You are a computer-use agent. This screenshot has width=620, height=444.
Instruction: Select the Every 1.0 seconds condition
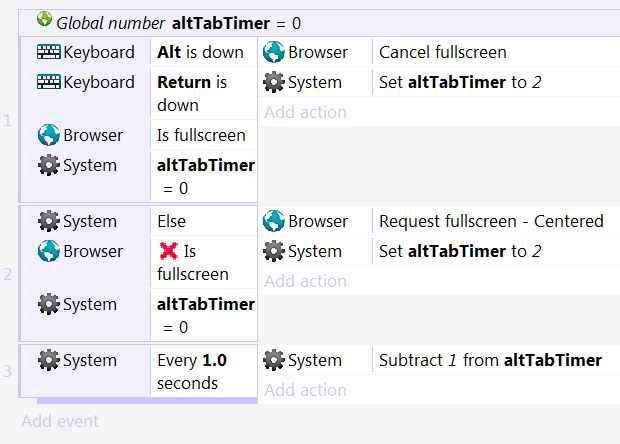pyautogui.click(x=192, y=372)
